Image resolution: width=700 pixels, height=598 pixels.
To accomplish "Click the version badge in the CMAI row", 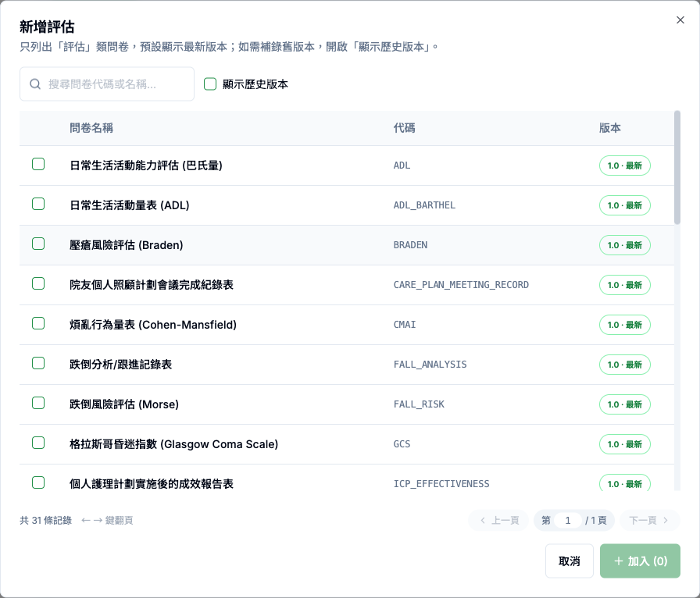I will tap(624, 325).
